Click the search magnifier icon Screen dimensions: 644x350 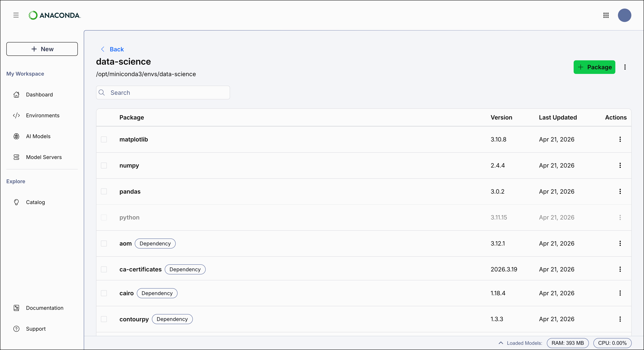point(102,93)
